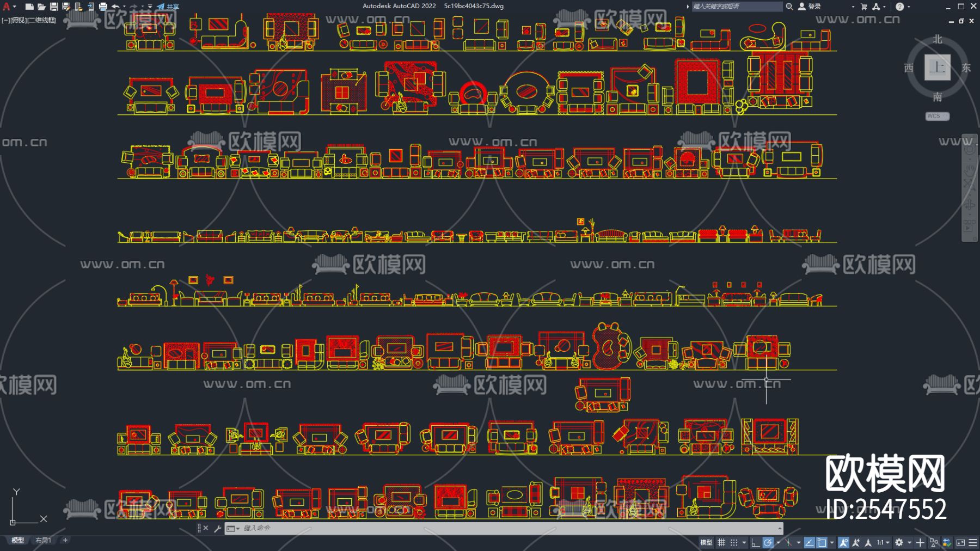Open the recent commands dropdown
Image resolution: width=980 pixels, height=551 pixels.
[x=233, y=528]
